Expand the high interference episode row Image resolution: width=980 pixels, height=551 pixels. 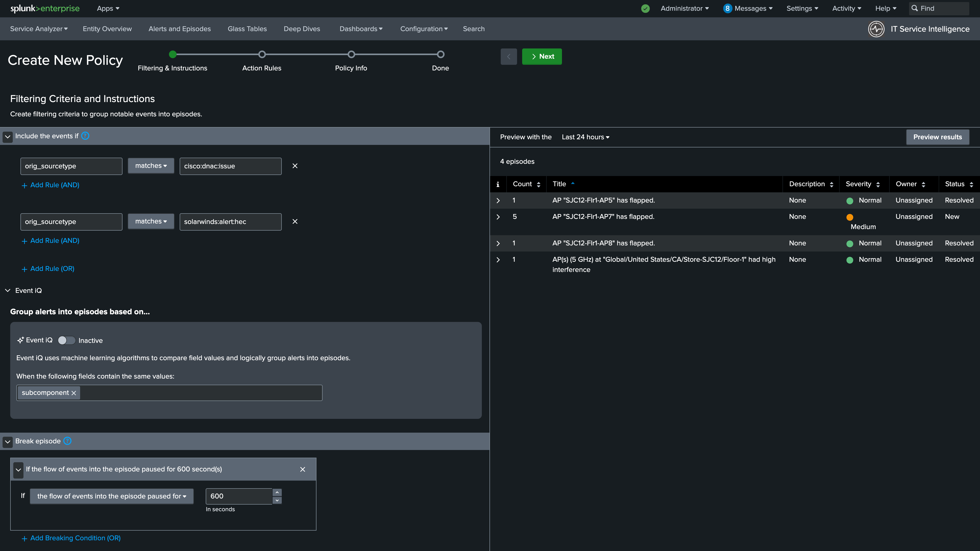pyautogui.click(x=498, y=260)
